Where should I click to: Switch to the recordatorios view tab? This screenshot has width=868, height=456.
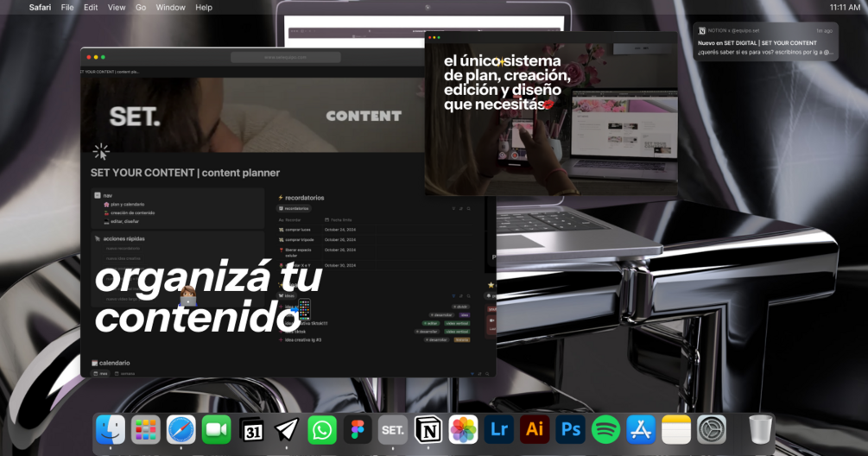(294, 209)
